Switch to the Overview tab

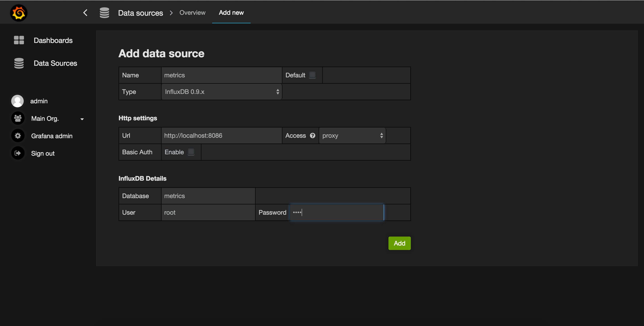(192, 13)
